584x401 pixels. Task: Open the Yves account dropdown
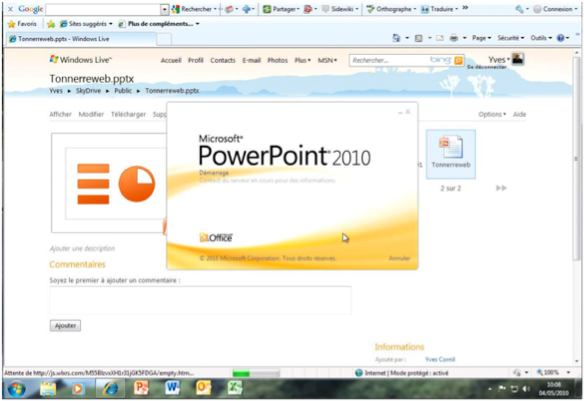[499, 59]
